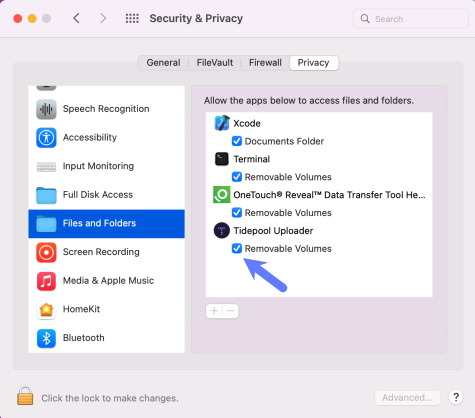This screenshot has height=418, width=475.
Task: Select Speech Recognition in the sidebar
Action: (107, 109)
